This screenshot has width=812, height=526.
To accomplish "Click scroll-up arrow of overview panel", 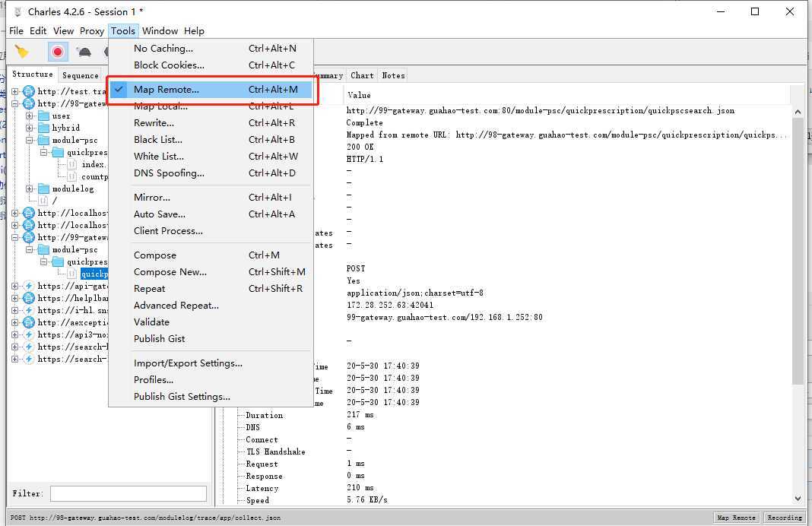I will [798, 112].
